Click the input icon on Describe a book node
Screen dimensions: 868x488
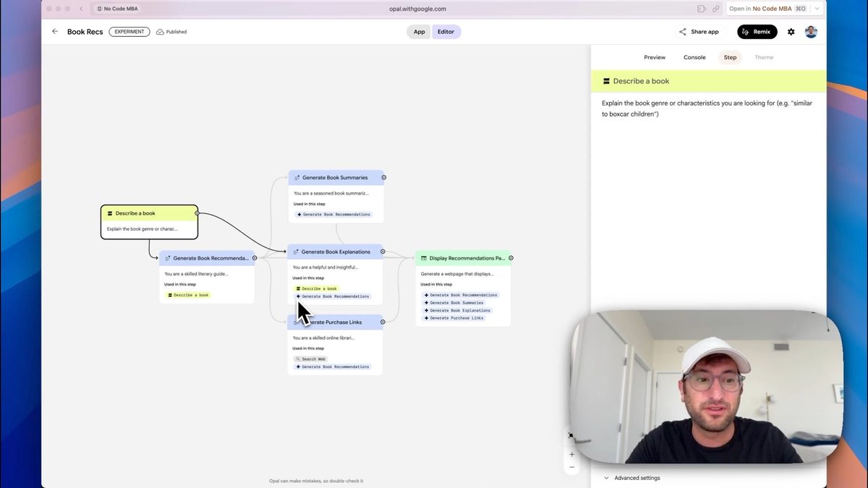pos(109,213)
